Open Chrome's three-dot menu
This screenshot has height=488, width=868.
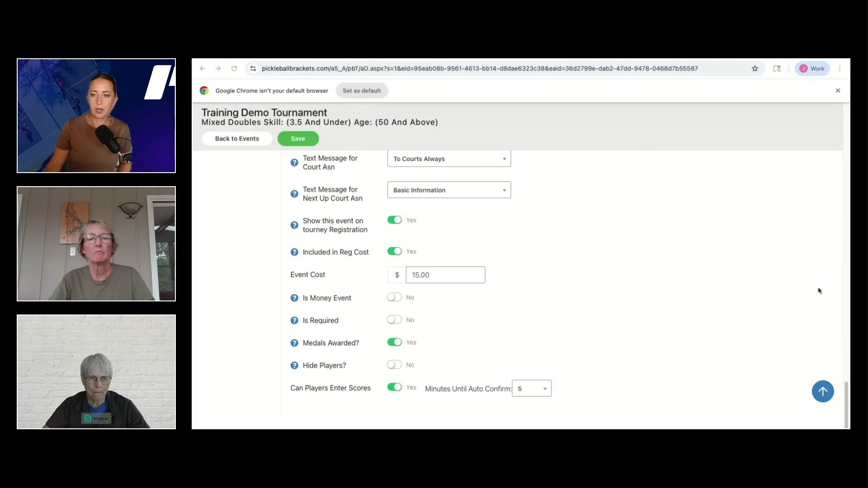click(840, 69)
